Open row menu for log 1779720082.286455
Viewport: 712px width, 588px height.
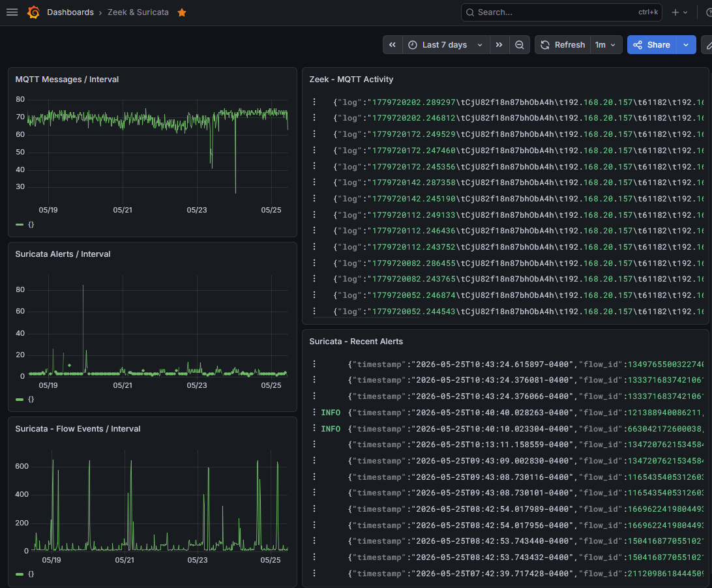coord(314,263)
